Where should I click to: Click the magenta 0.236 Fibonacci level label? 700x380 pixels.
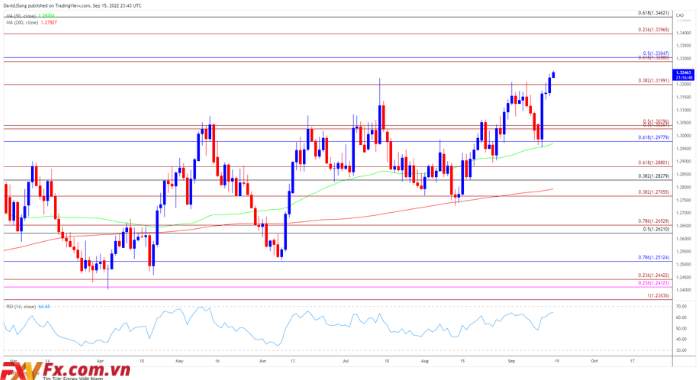pos(654,283)
